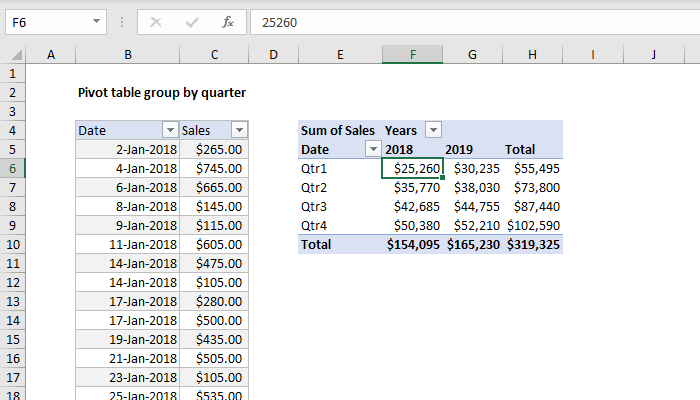Select the $165,230 total cell
Viewport: 700px width, 400px height.
coord(473,244)
